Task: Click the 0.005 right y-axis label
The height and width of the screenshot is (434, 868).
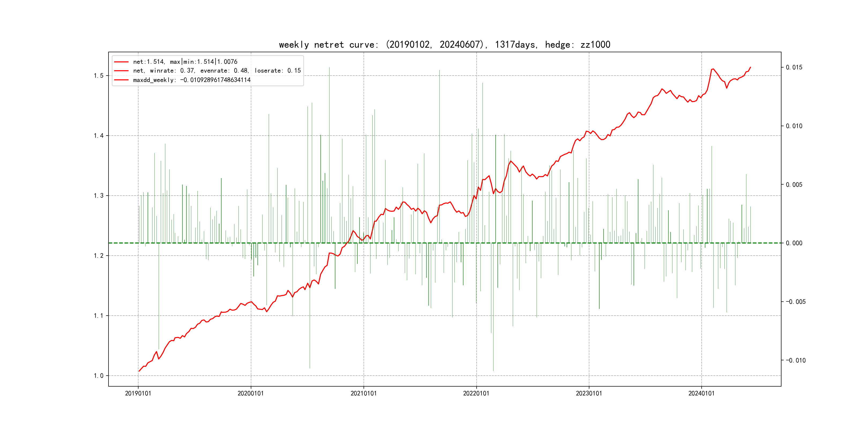Action: (x=794, y=185)
